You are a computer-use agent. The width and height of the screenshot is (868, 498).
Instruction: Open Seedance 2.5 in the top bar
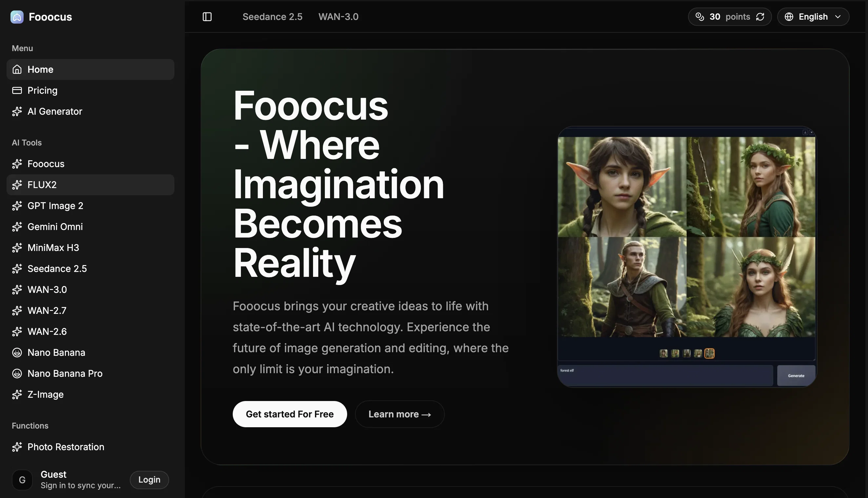[x=272, y=17]
